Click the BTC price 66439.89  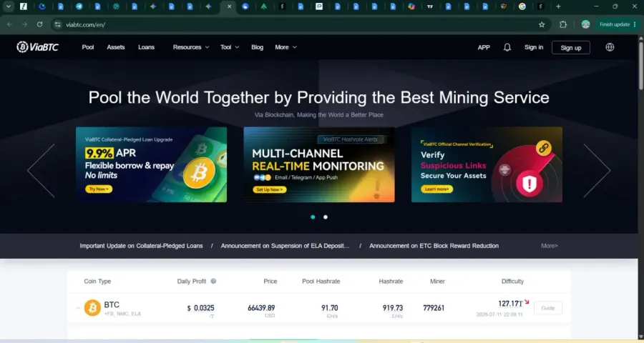tap(261, 308)
